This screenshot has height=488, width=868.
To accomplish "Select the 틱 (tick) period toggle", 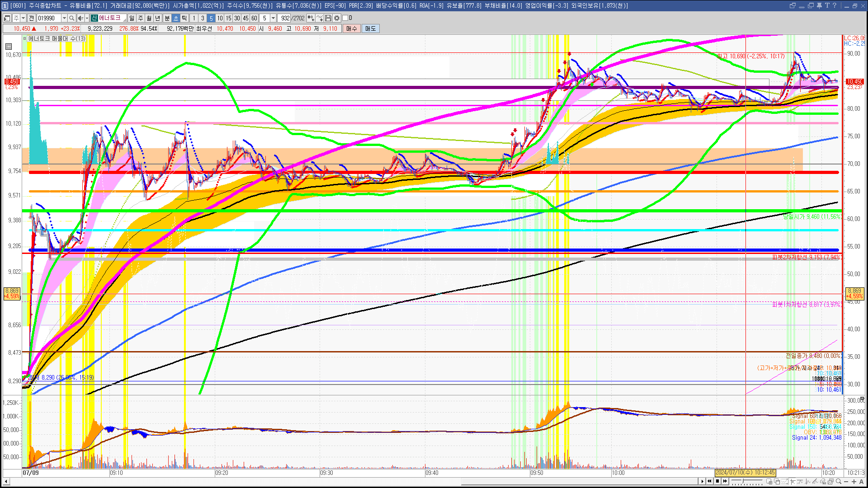I will pos(184,18).
